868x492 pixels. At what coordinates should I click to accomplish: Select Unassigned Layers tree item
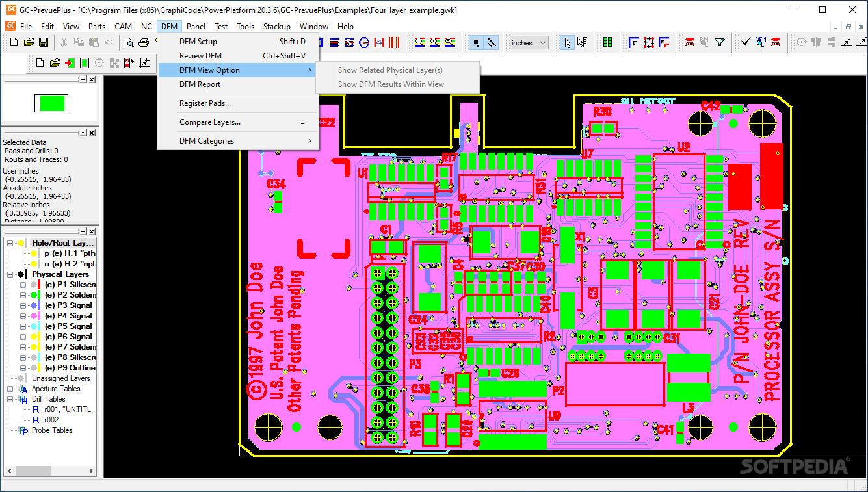pyautogui.click(x=61, y=378)
